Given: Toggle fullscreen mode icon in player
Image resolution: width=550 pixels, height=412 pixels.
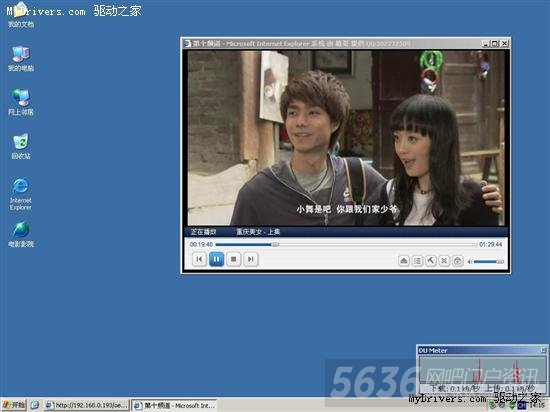Looking at the screenshot, I should click(x=444, y=261).
